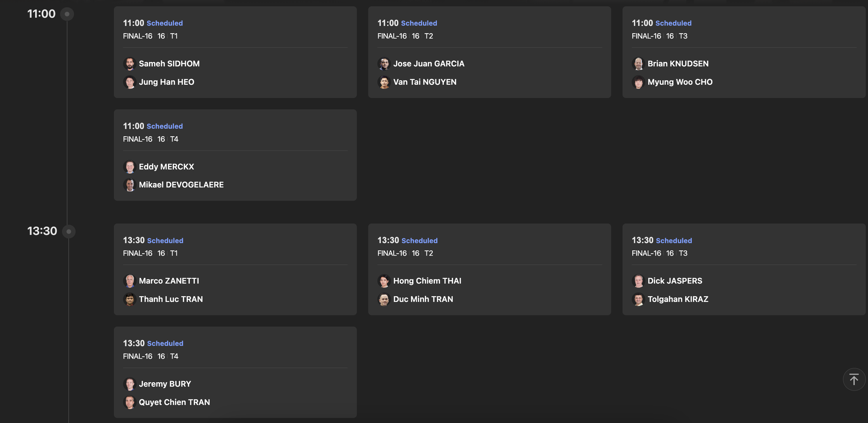Select Mikael DEVOGELAERE's name
This screenshot has width=868, height=423.
pyautogui.click(x=181, y=185)
